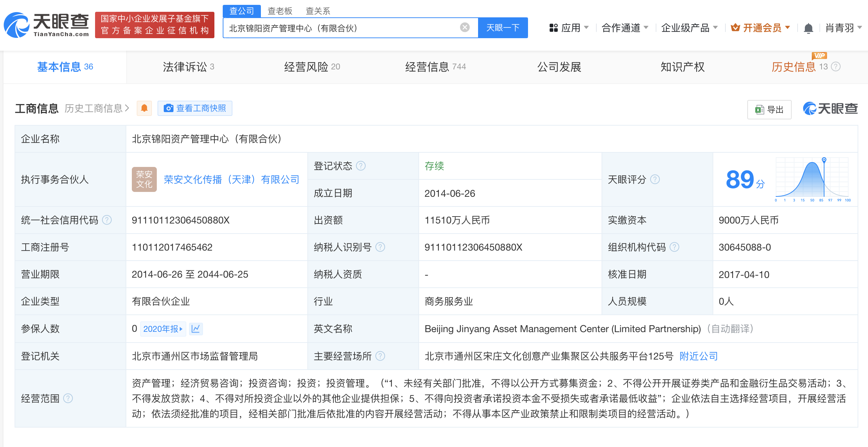
Task: Click the registration number 110112017465462
Action: click(172, 247)
